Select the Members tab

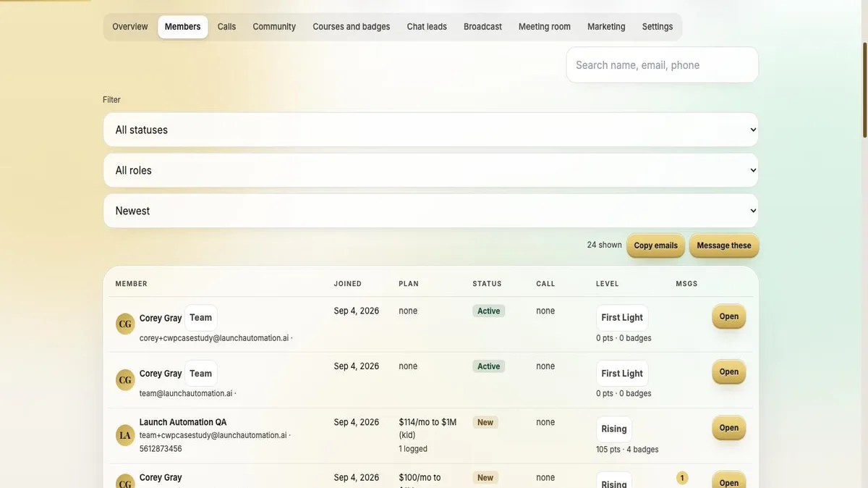point(183,27)
